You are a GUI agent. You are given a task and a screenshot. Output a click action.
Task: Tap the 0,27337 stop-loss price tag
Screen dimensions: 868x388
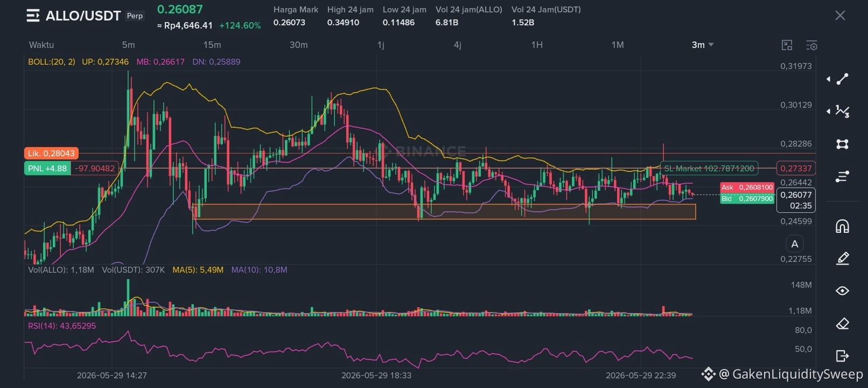796,168
